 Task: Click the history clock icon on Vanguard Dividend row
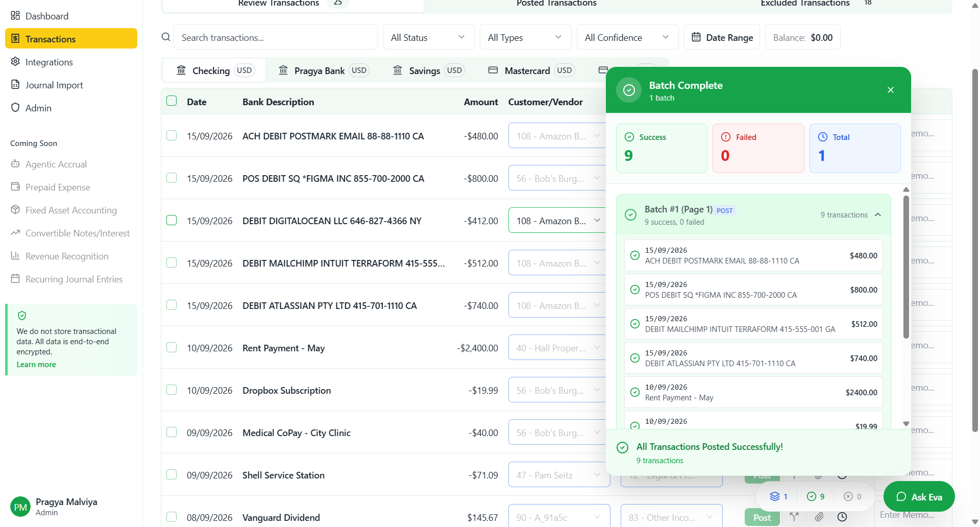coord(842,517)
